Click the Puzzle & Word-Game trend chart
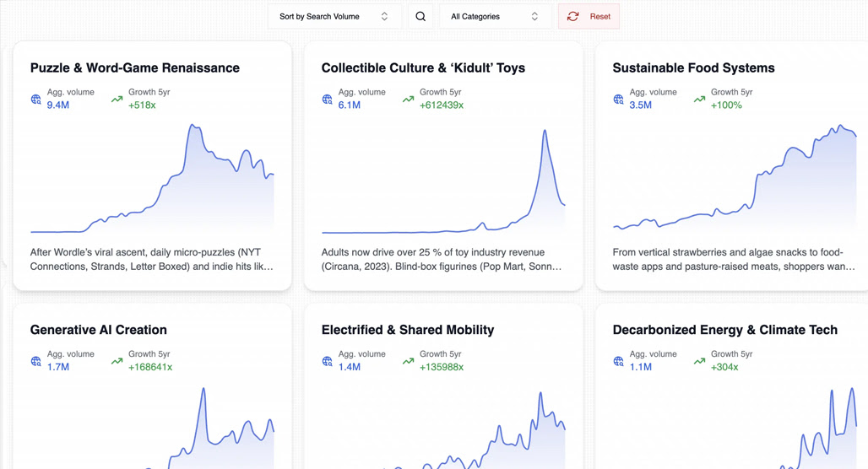868x469 pixels. pos(152,178)
